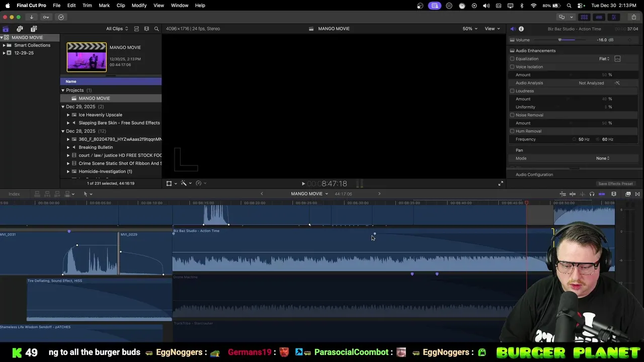Go back in timeline history arrow

tap(262, 194)
